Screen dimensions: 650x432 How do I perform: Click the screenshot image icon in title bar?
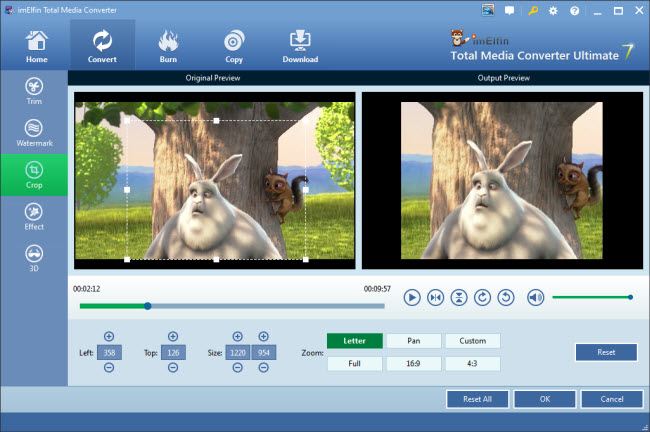[488, 10]
